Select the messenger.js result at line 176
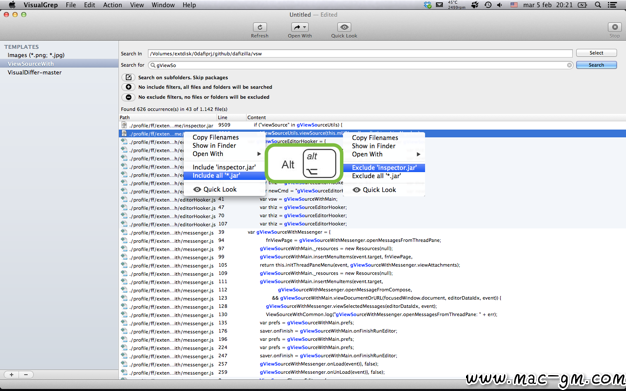The image size is (626, 391). tap(372, 331)
